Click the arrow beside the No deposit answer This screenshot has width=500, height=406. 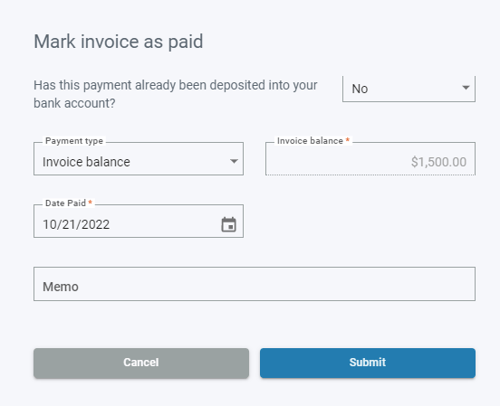(466, 88)
